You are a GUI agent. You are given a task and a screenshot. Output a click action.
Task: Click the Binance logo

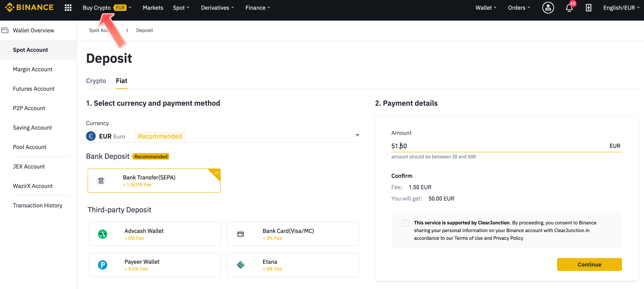point(29,7)
